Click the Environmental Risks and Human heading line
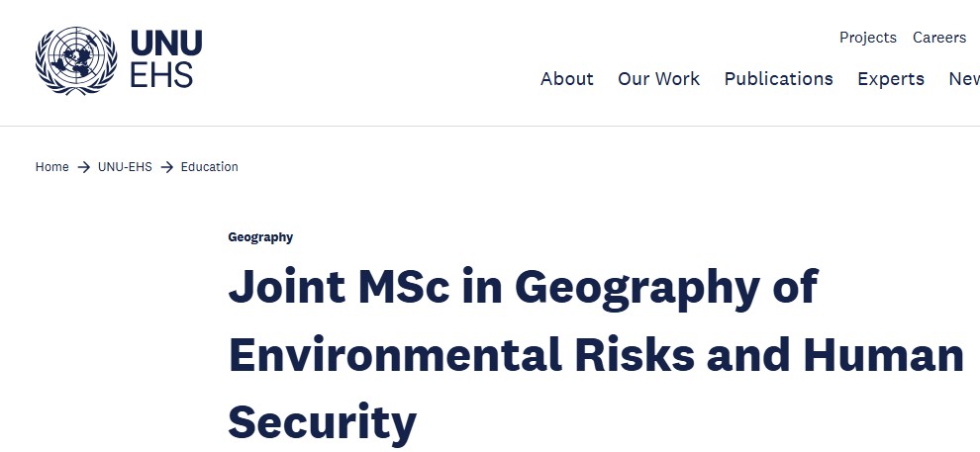The width and height of the screenshot is (980, 452). coord(596,355)
